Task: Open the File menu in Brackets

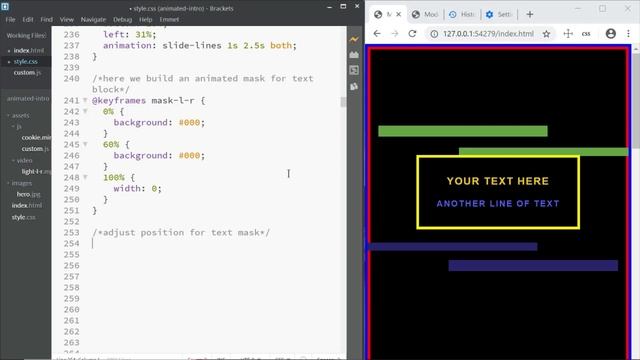Action: [10, 19]
